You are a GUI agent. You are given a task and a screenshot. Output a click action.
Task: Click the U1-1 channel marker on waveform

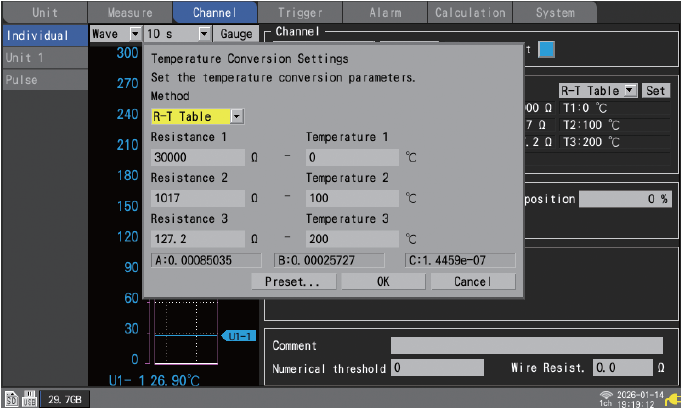pyautogui.click(x=239, y=335)
